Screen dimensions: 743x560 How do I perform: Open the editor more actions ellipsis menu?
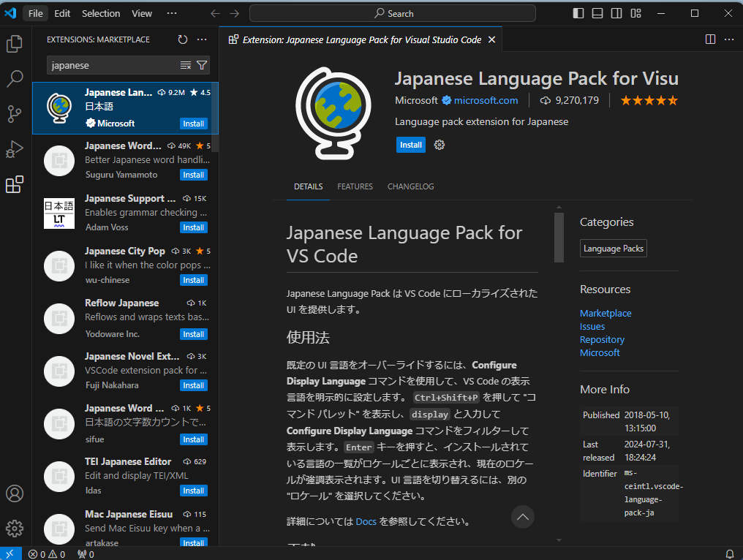click(728, 39)
